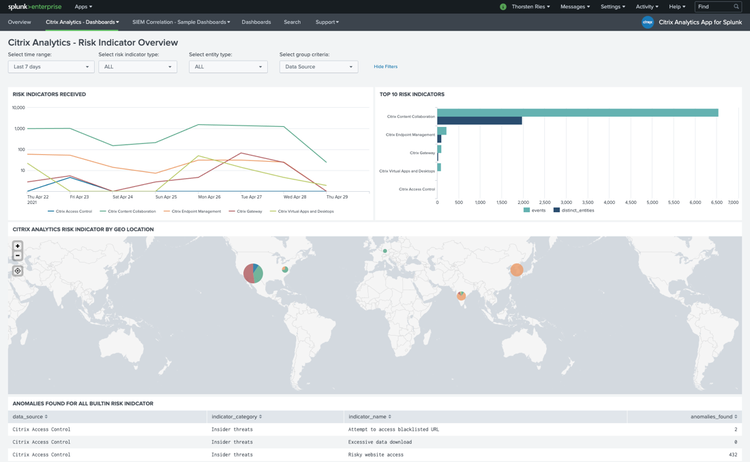Click 'Attempt to access blacklisted URL' cell
750x462 pixels.
pos(393,429)
